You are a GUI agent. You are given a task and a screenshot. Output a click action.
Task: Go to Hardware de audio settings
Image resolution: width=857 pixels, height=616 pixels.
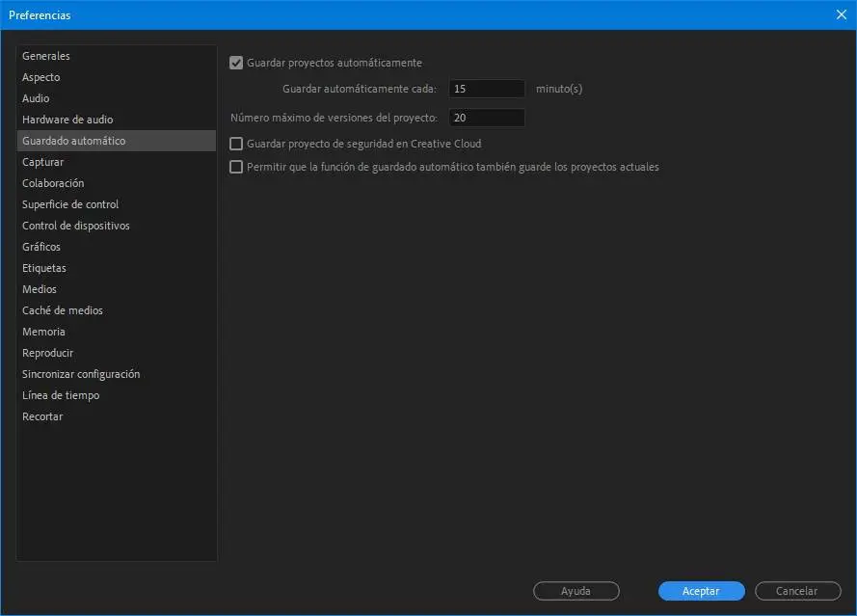[x=117, y=120]
